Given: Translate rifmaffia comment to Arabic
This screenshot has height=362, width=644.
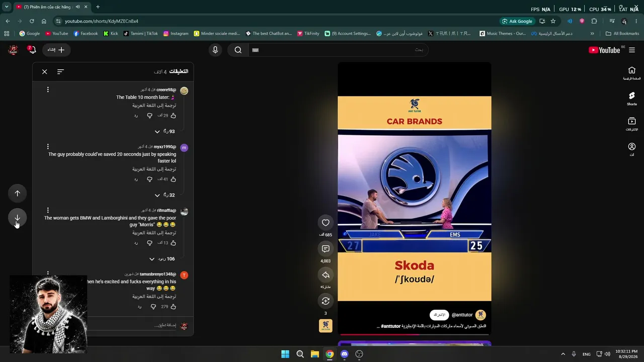Looking at the screenshot, I should tap(154, 233).
